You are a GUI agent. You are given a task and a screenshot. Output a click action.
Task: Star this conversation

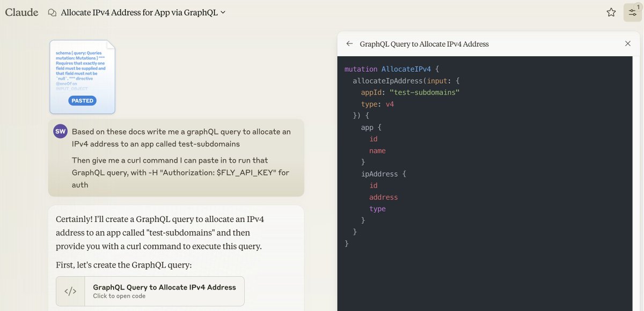[x=611, y=12]
